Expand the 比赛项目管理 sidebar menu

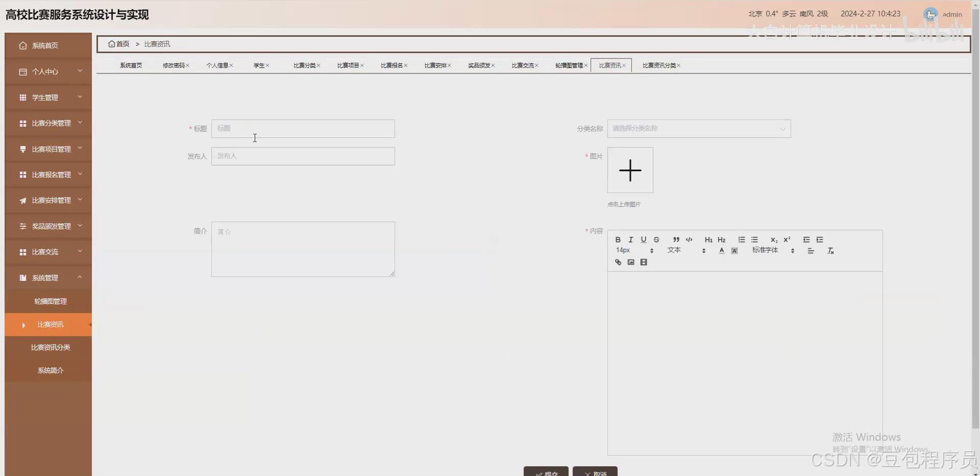click(48, 149)
